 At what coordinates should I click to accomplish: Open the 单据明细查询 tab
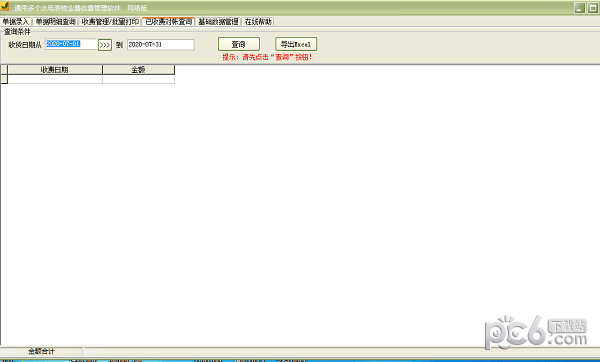tap(56, 22)
